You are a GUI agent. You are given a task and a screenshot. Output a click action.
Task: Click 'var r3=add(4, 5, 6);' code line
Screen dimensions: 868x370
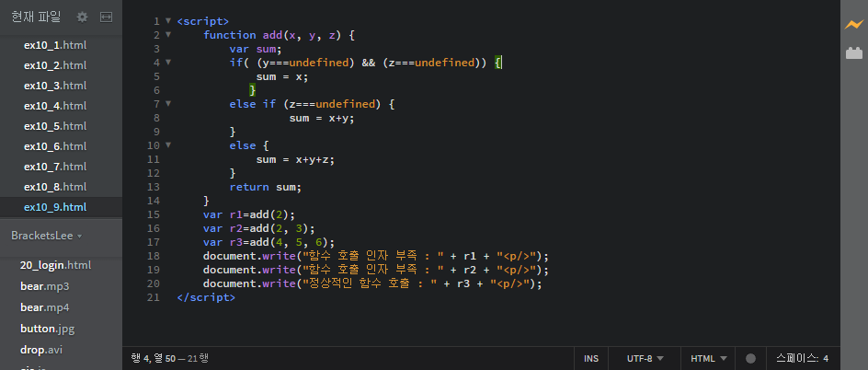[x=269, y=243]
